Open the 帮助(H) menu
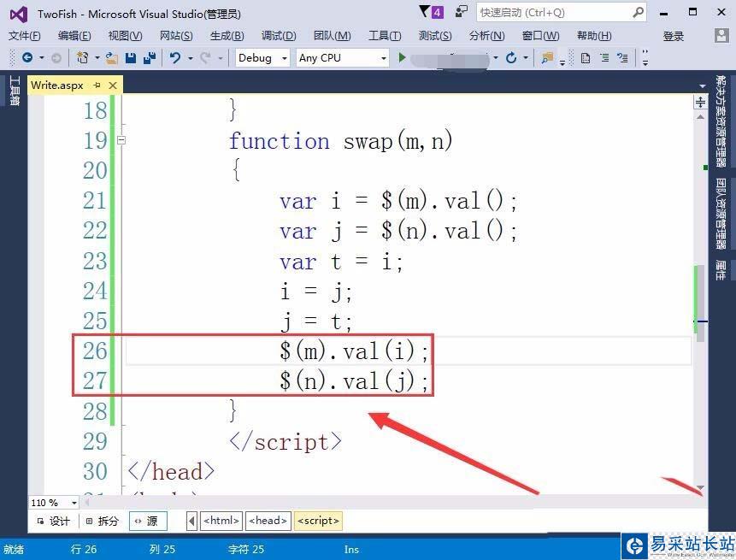The width and height of the screenshot is (736, 560). point(594,36)
